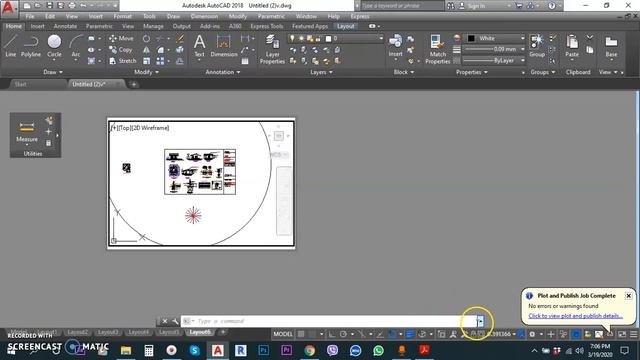Click the Explode tool icon
Image resolution: width=640 pixels, height=360 pixels.
(x=180, y=50)
